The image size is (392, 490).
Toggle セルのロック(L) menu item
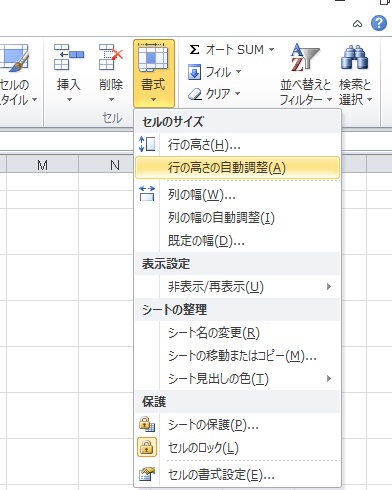pos(237,447)
